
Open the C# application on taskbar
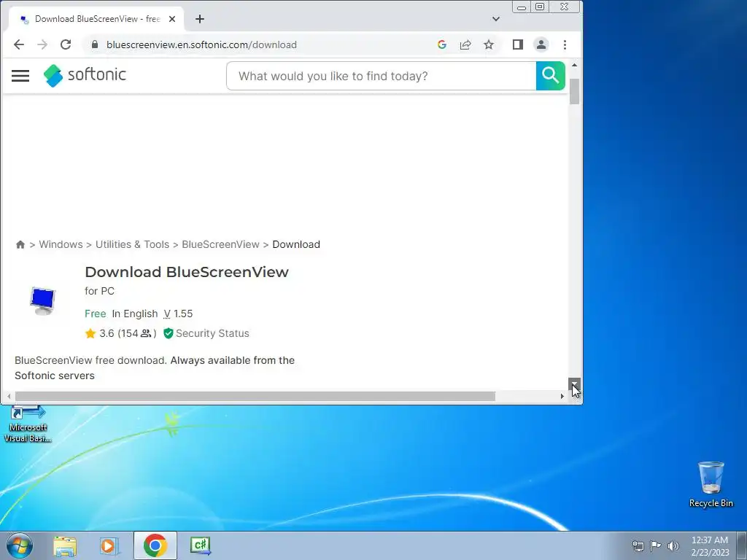point(201,545)
